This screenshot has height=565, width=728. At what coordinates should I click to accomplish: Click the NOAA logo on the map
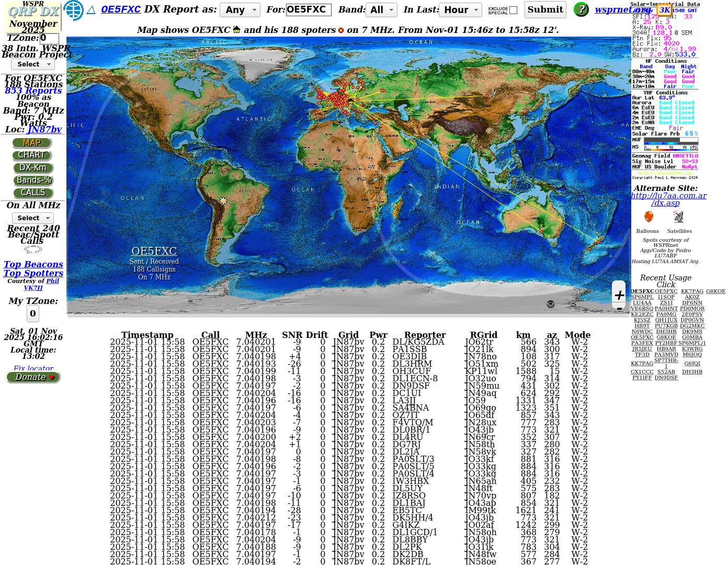550,304
